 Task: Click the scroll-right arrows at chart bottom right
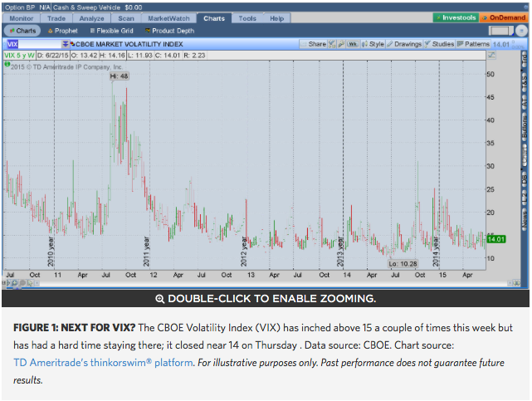click(x=516, y=283)
